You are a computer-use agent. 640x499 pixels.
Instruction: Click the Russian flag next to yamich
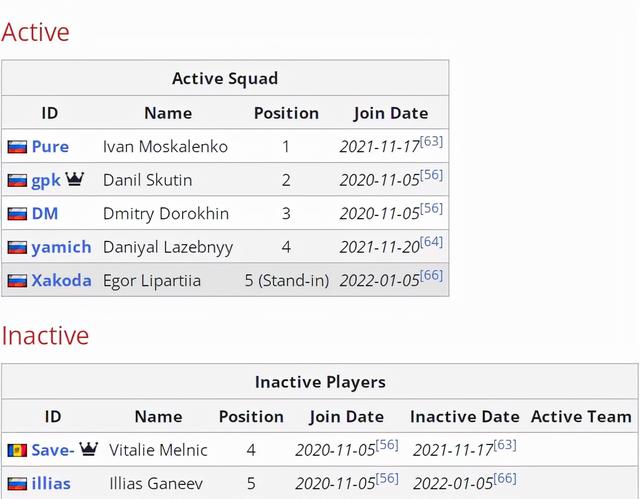point(17,247)
